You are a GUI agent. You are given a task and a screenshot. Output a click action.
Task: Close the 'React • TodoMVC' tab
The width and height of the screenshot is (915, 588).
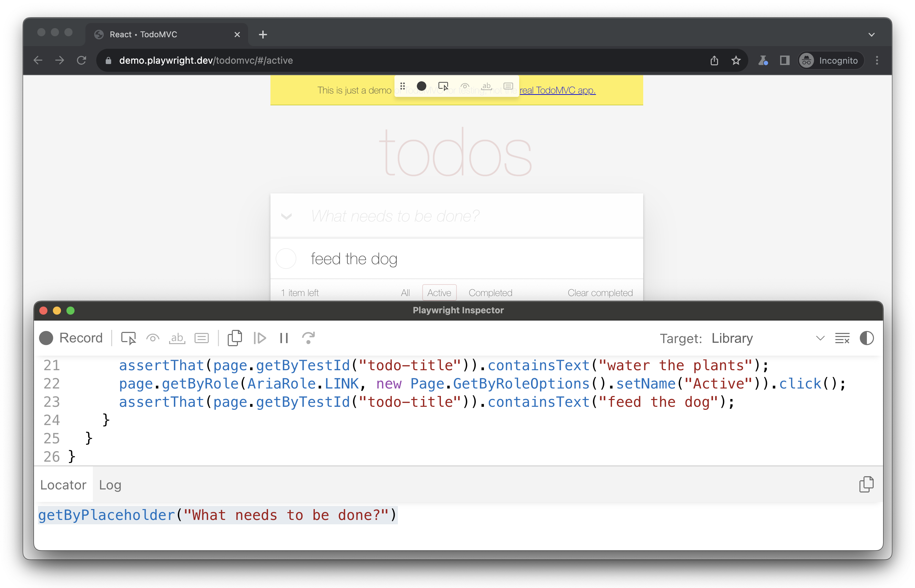237,34
